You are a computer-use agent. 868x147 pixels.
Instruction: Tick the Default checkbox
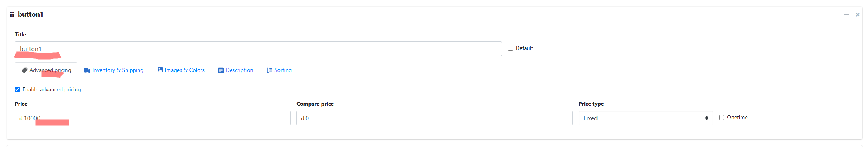510,48
